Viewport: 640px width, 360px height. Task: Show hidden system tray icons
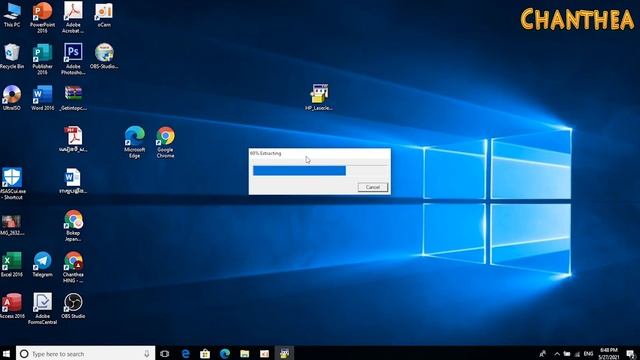point(557,354)
